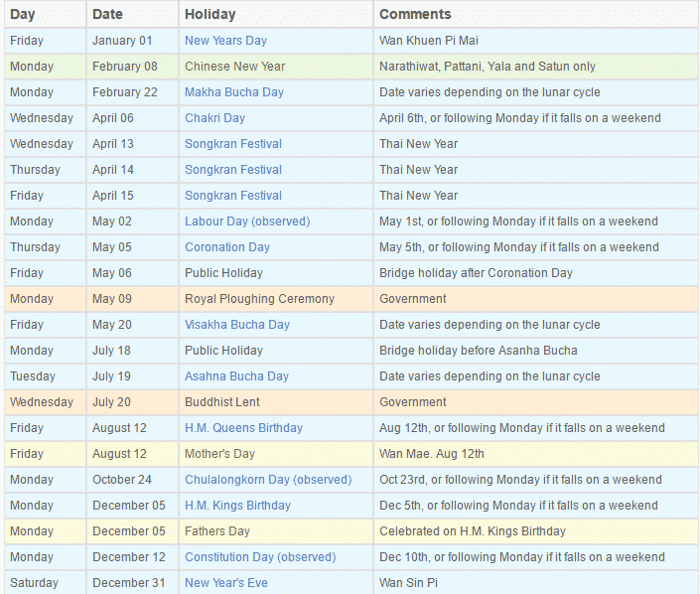Image resolution: width=700 pixels, height=594 pixels.
Task: Open the Coronation Day link
Action: pyautogui.click(x=227, y=247)
